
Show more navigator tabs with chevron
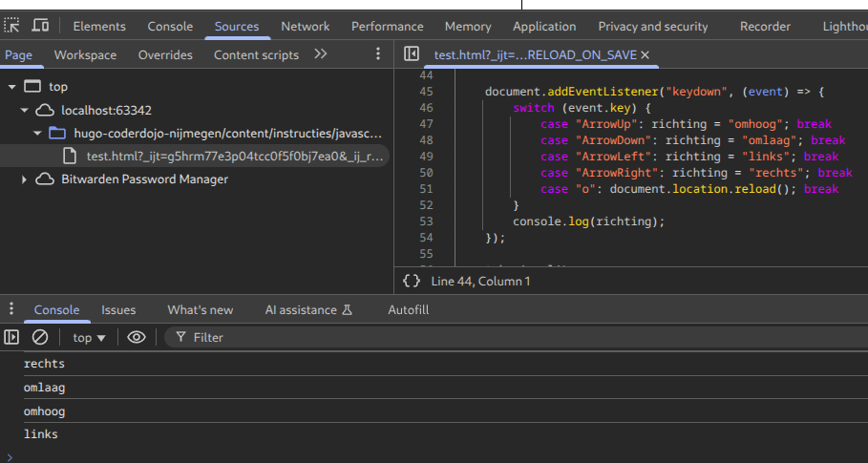[x=321, y=54]
